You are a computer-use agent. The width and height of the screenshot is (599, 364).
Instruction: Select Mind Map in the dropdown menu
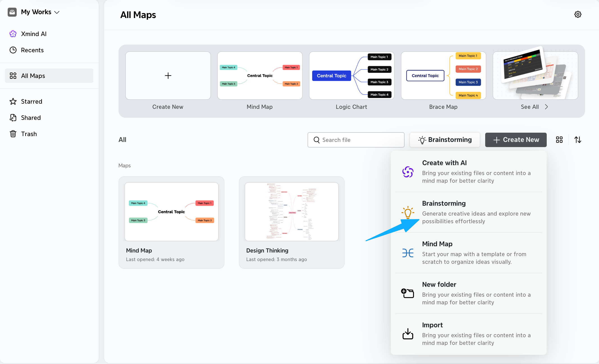(x=469, y=253)
